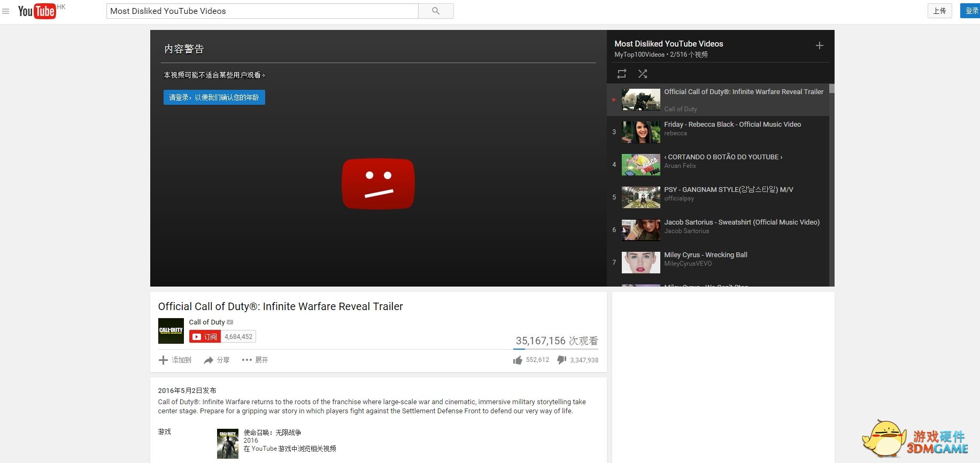Expand more actions with 展开

(255, 360)
